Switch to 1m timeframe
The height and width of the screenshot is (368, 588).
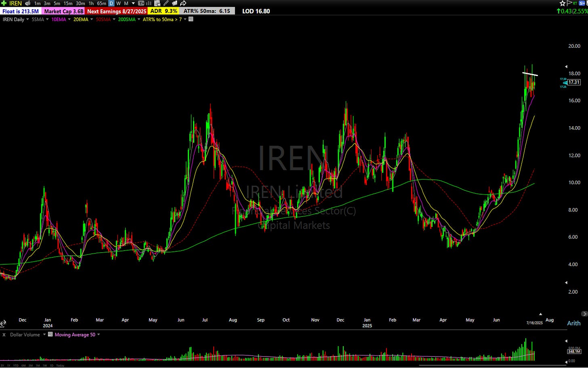pos(37,3)
